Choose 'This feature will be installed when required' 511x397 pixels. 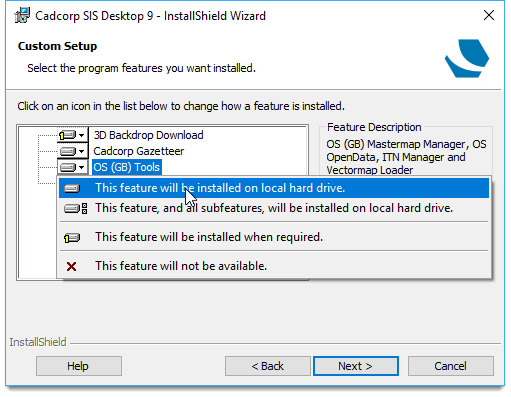[274, 237]
